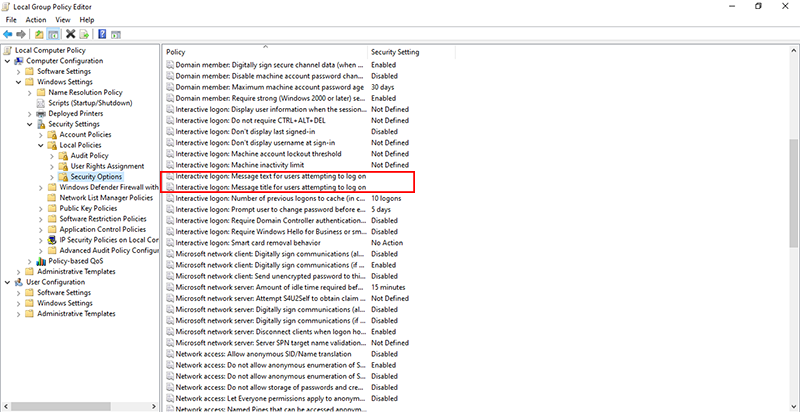Toggle the Show/Hide Console Tree icon
800x412 pixels.
(x=53, y=34)
